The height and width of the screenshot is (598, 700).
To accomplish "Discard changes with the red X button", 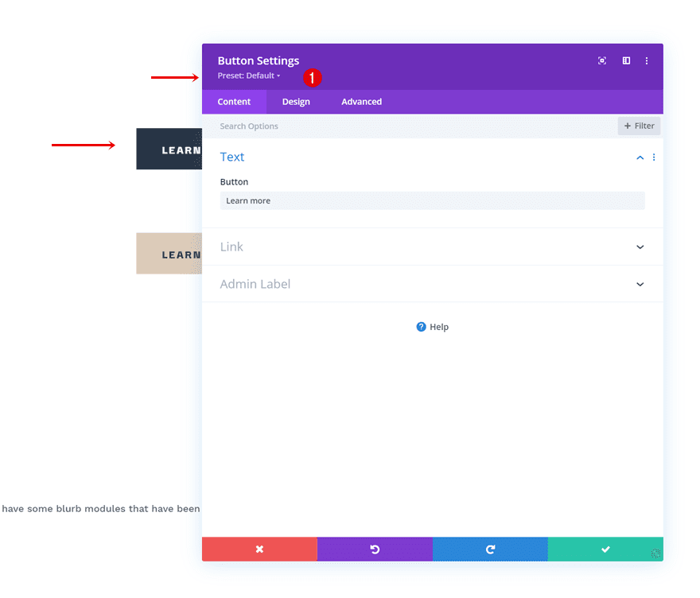I will [259, 549].
